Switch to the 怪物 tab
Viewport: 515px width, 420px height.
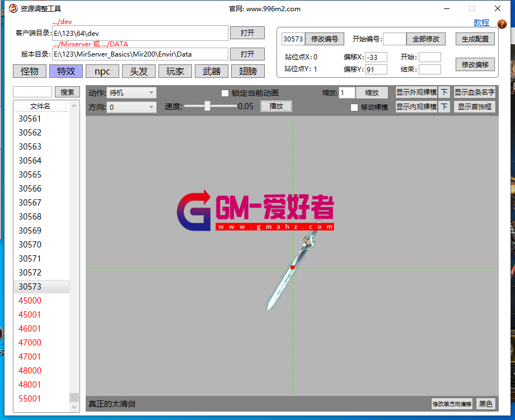[x=30, y=71]
